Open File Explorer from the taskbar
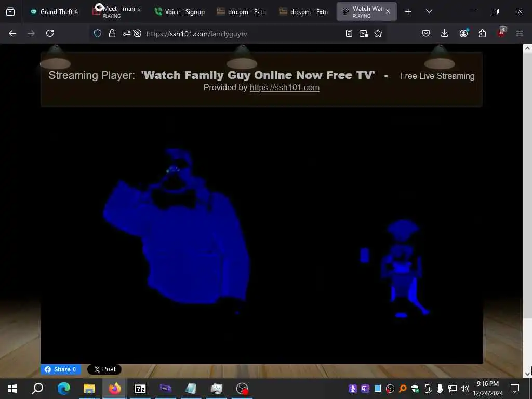This screenshot has width=532, height=399. click(x=89, y=388)
